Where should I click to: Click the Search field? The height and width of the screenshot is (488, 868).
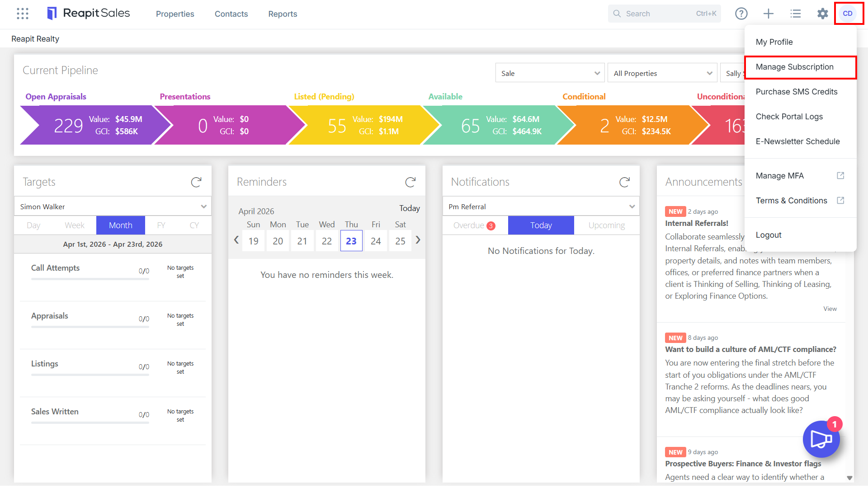[664, 14]
